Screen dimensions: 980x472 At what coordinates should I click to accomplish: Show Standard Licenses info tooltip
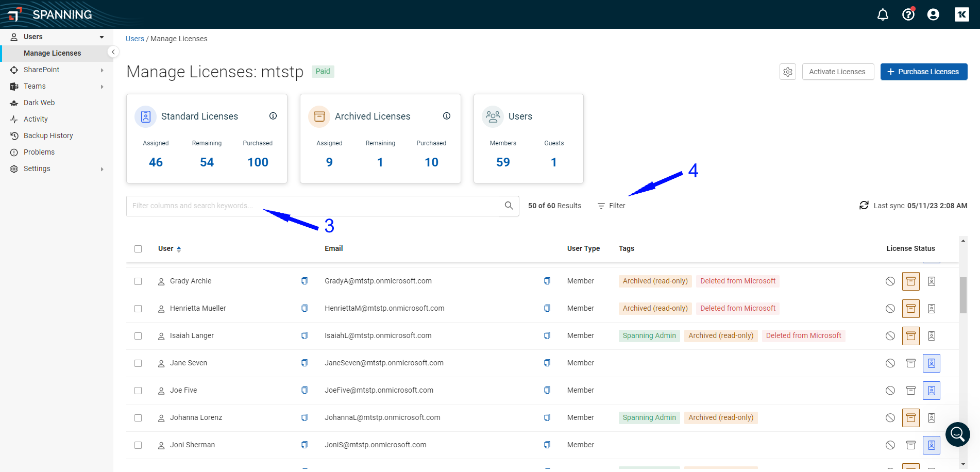coord(273,116)
